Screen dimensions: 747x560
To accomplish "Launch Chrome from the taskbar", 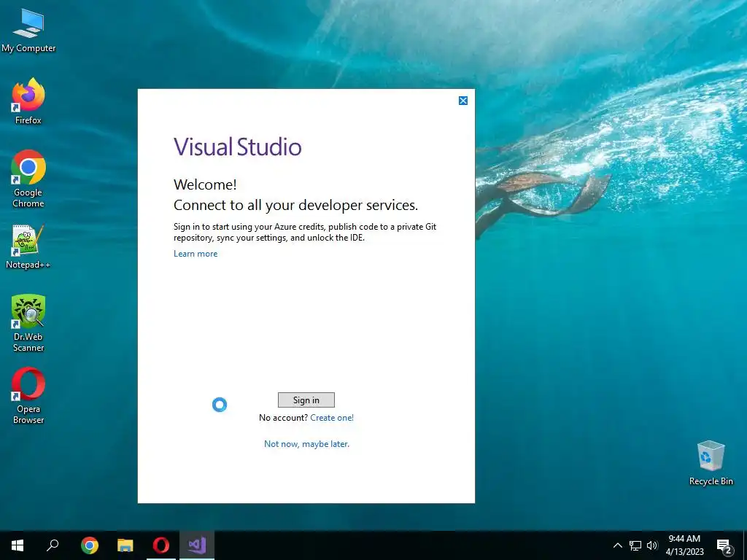I will click(x=90, y=545).
